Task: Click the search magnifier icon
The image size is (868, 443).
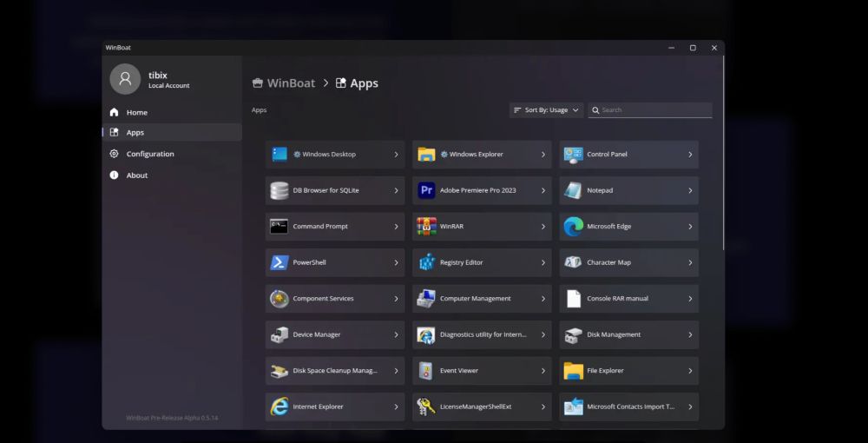Action: [x=595, y=110]
